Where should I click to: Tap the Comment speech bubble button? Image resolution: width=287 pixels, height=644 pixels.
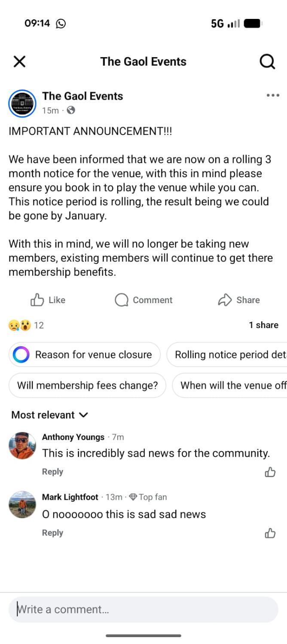tap(143, 300)
